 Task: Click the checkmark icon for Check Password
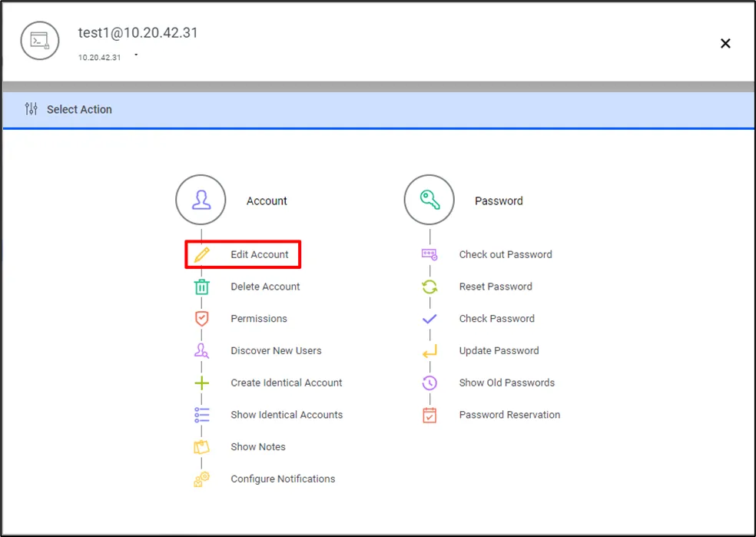pos(429,319)
